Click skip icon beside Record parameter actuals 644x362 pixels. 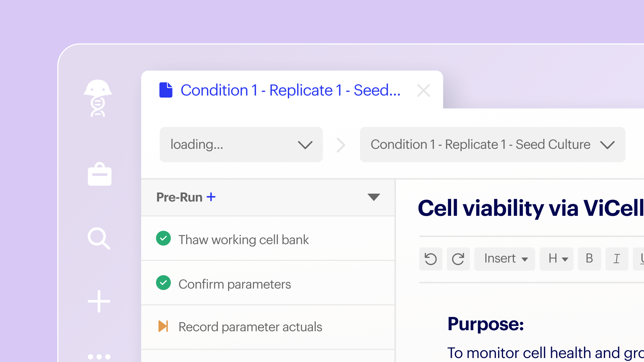(x=163, y=326)
